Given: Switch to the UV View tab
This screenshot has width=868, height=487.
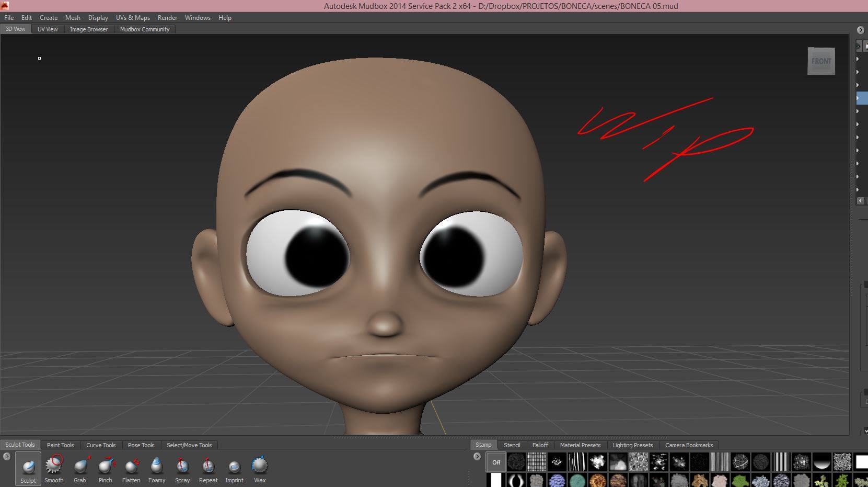Looking at the screenshot, I should [x=48, y=29].
